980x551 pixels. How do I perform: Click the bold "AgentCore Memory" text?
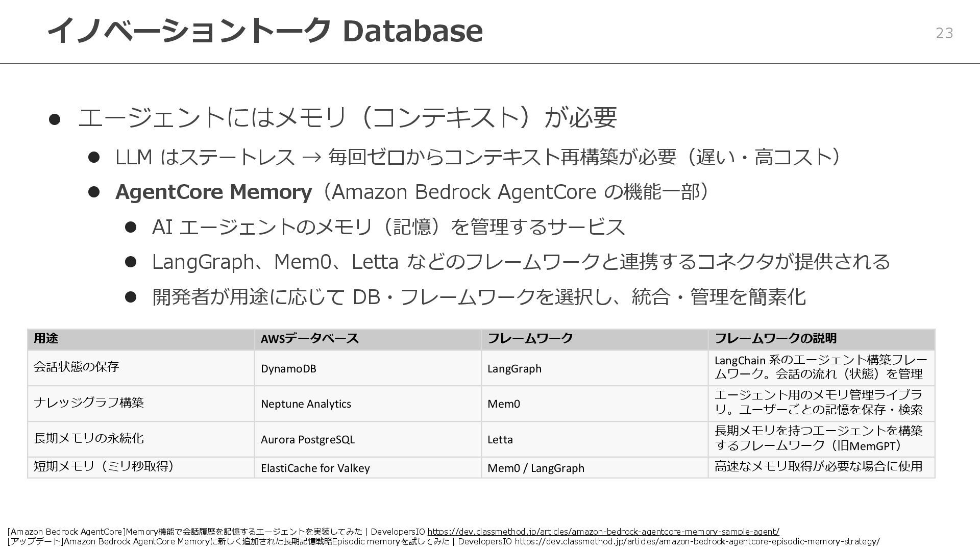[x=213, y=192]
